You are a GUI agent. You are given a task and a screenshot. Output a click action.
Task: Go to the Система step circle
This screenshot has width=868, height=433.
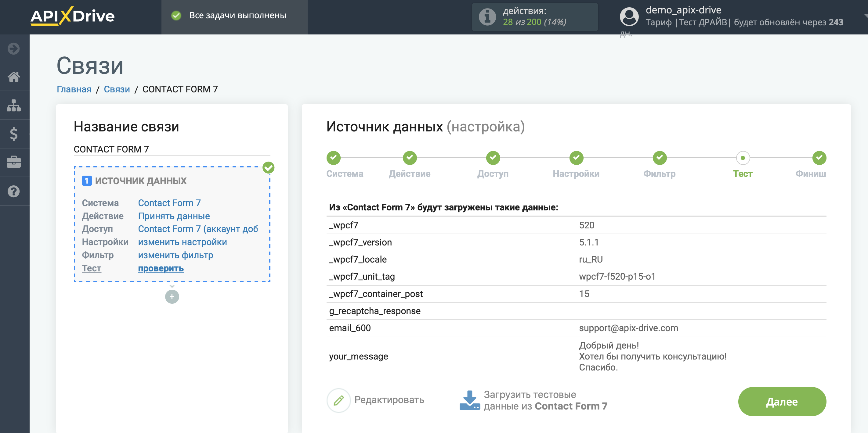tap(333, 158)
